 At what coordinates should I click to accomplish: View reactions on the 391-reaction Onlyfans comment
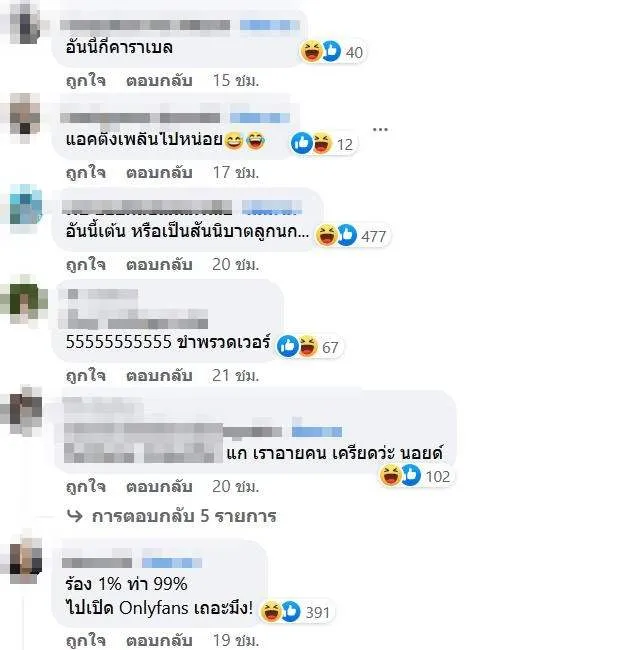[295, 611]
